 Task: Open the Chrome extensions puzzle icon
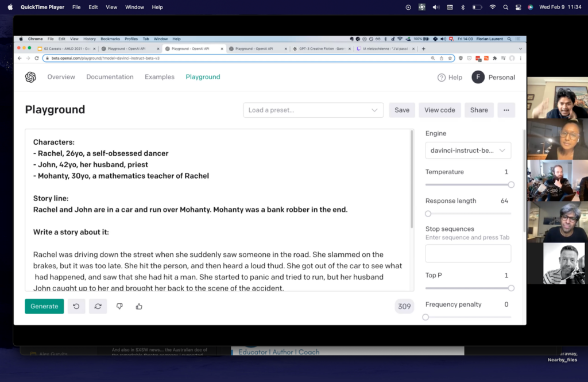point(494,58)
